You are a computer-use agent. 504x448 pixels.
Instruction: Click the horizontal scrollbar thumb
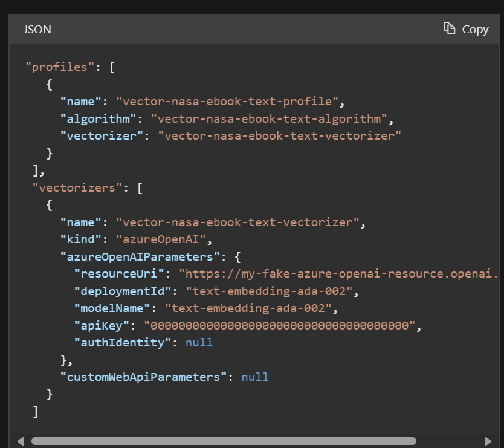tap(224, 441)
